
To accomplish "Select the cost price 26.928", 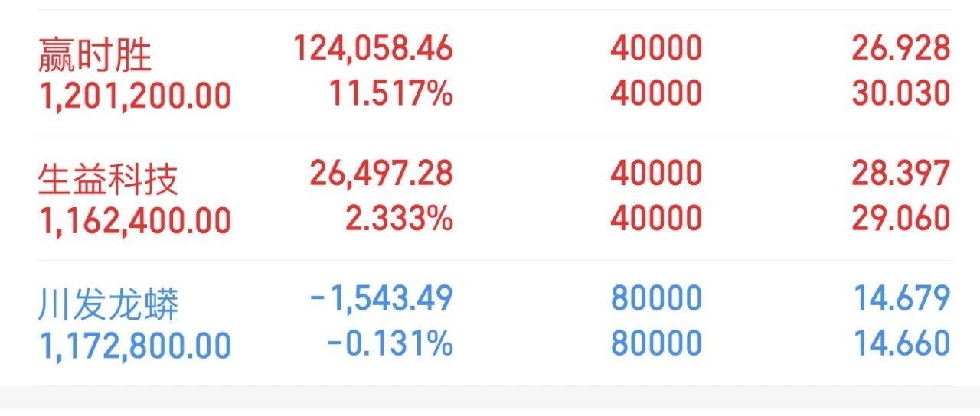I will (x=901, y=49).
